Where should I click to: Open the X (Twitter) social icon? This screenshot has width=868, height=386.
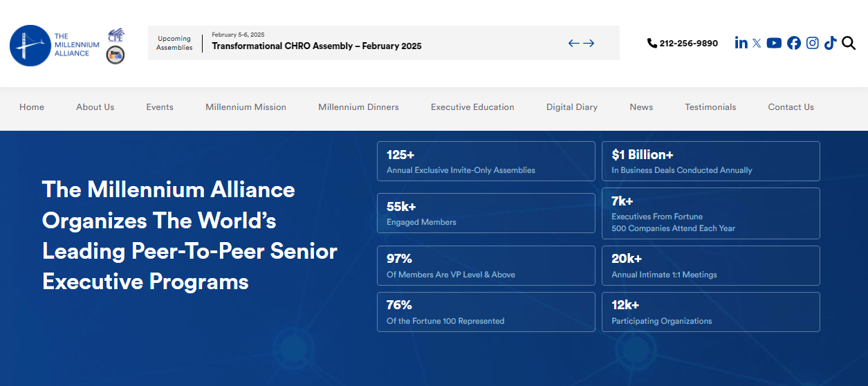(x=757, y=43)
